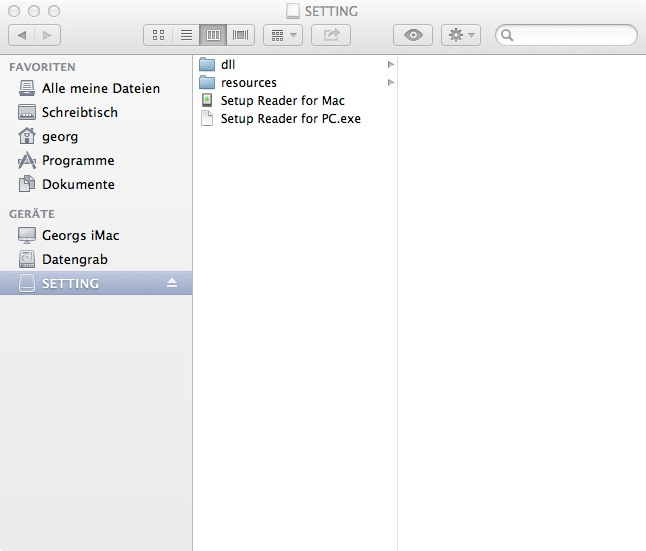This screenshot has width=646, height=551.
Task: Click the iMac computer icon
Action: [x=27, y=235]
